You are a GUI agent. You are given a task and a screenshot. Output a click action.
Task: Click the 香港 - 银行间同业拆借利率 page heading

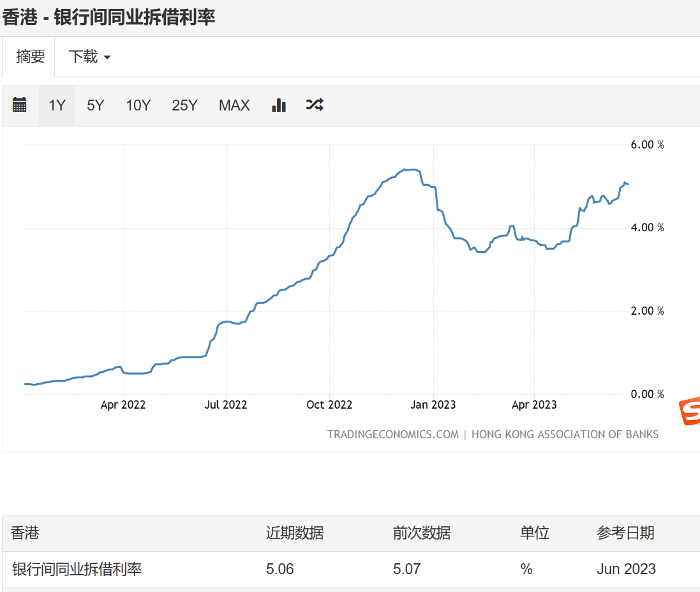coord(108,17)
